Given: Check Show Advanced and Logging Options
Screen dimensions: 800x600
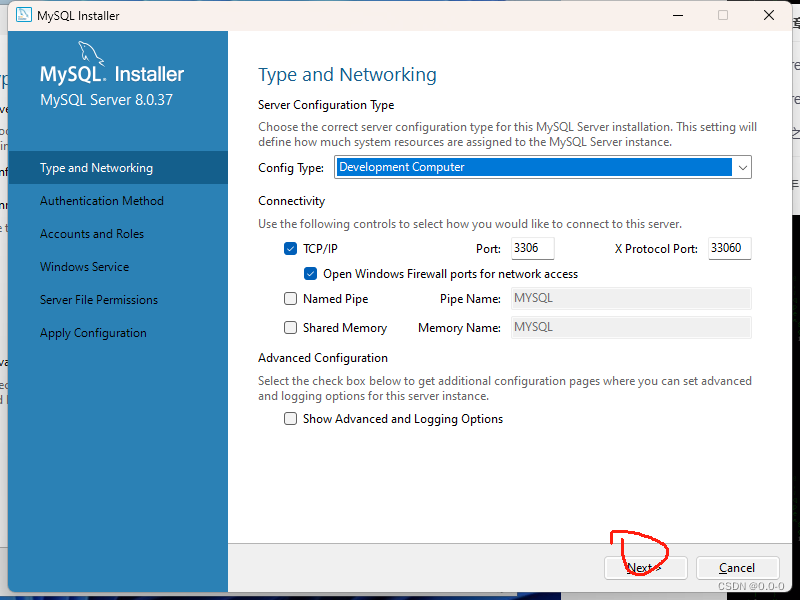Looking at the screenshot, I should (290, 419).
